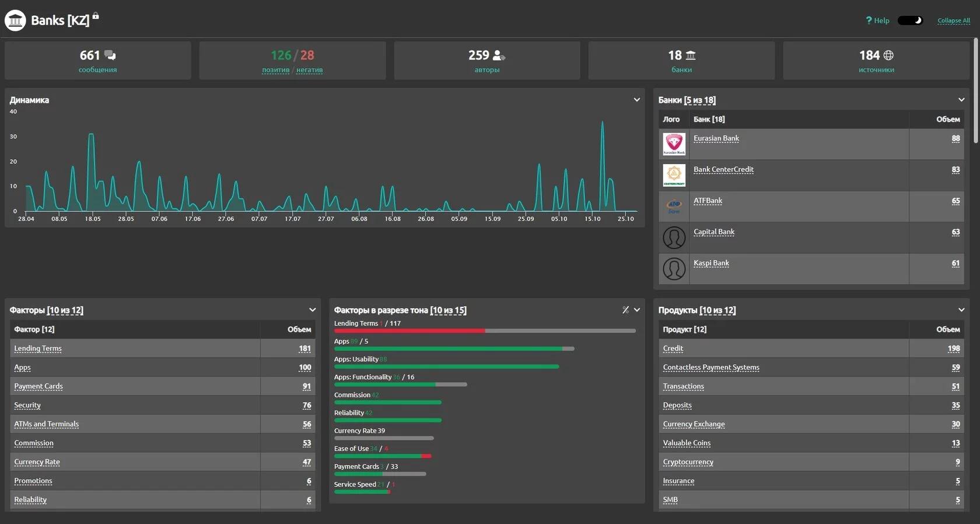Collapse the Продукты panel with its chevron
Viewport: 980px width, 524px height.
click(x=961, y=310)
